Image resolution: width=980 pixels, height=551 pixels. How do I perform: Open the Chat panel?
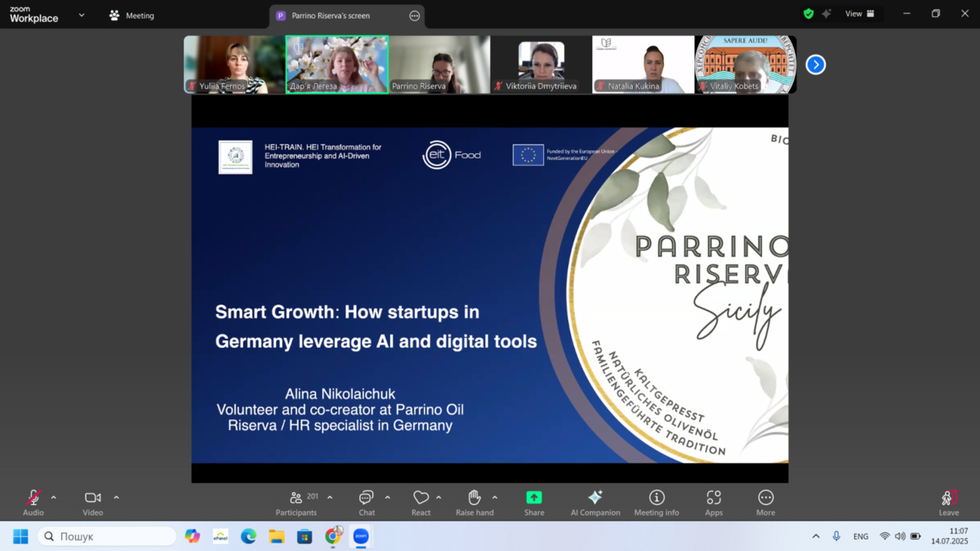(367, 502)
